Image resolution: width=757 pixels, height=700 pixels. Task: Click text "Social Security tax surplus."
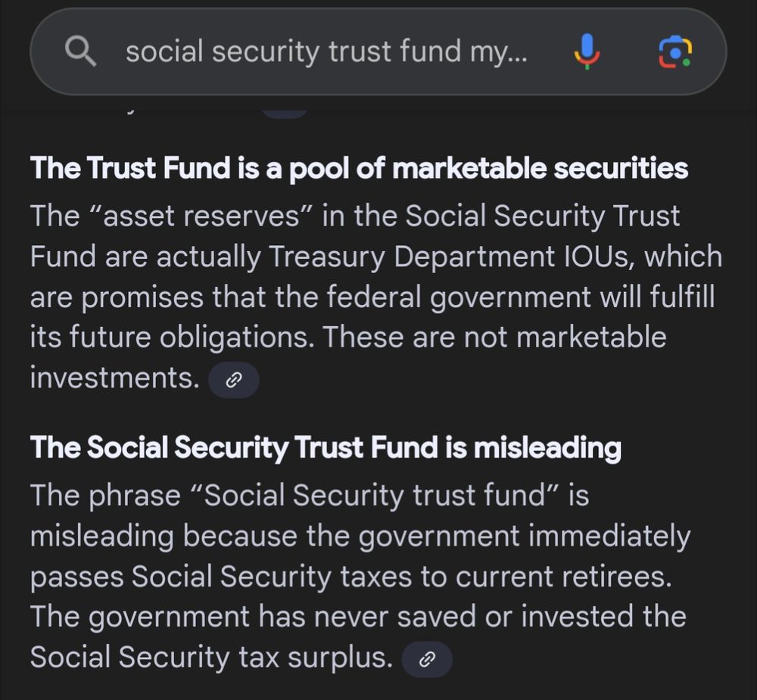click(x=211, y=658)
